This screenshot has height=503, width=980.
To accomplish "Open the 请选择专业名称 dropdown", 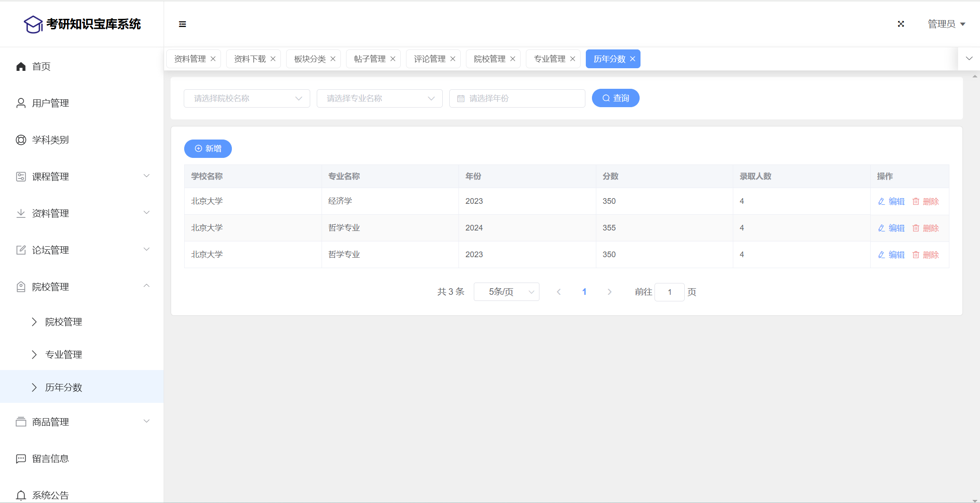I will tap(379, 98).
